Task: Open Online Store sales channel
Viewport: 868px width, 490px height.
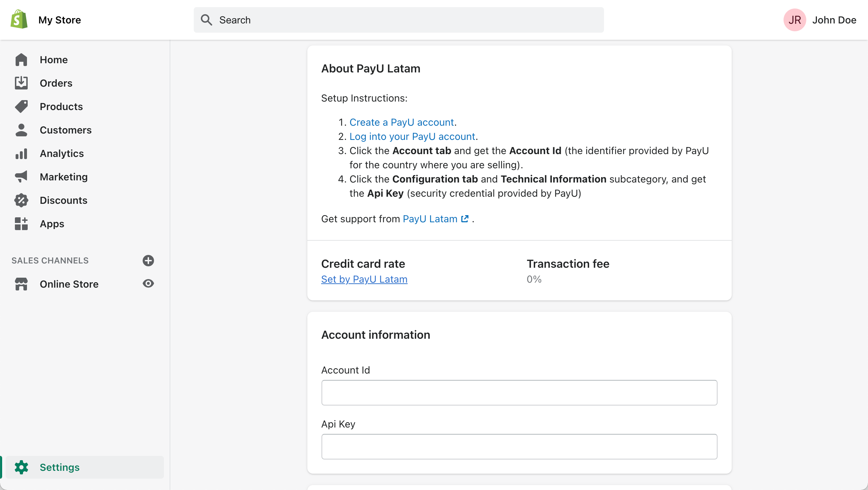Action: click(69, 284)
